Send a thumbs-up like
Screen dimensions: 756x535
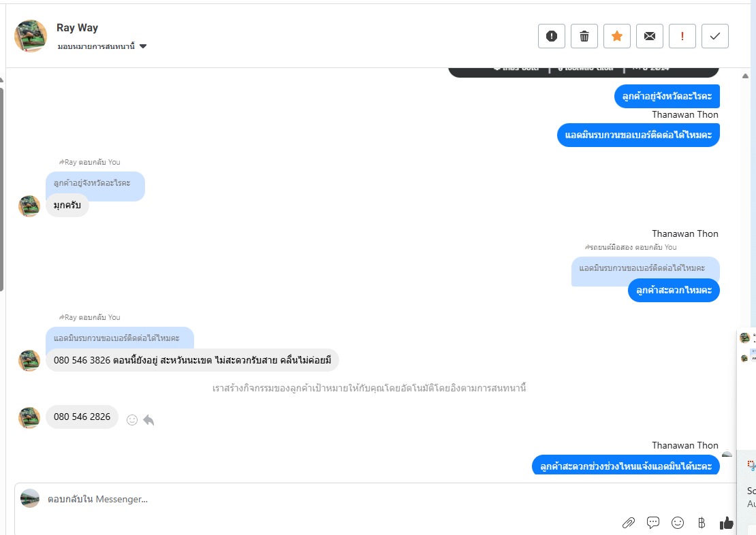pyautogui.click(x=726, y=523)
